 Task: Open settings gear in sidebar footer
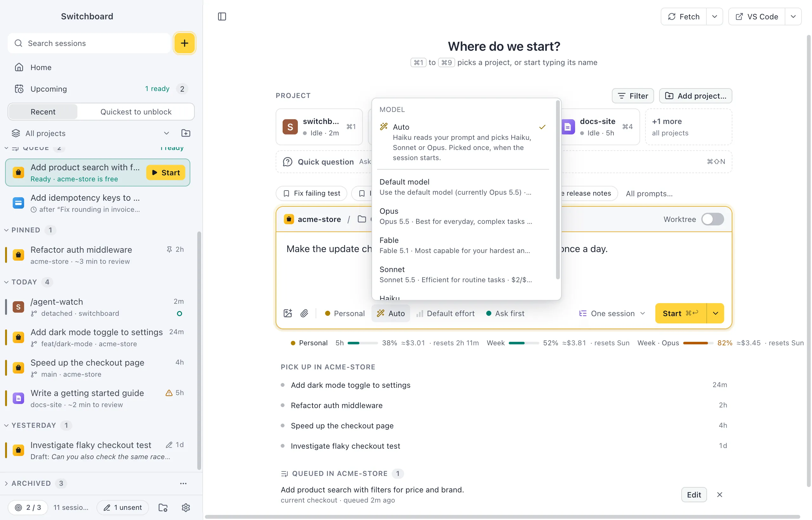tap(186, 508)
